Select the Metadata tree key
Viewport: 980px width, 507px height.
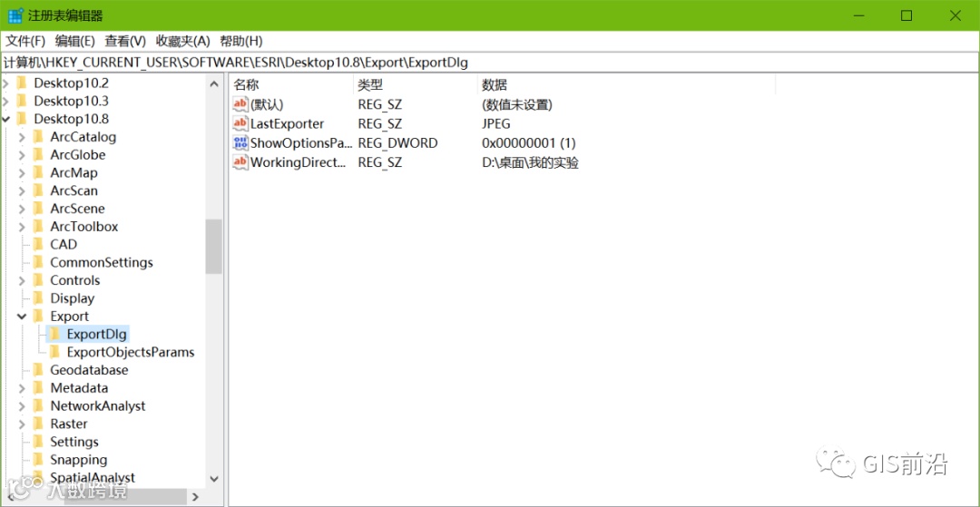click(x=79, y=388)
